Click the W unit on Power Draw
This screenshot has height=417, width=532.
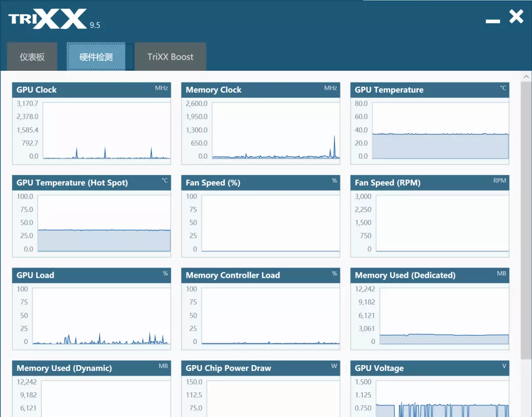point(334,366)
